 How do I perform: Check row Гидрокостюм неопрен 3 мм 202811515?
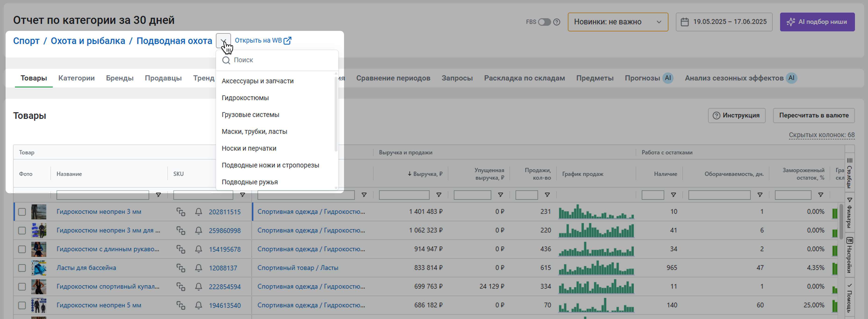pos(22,212)
